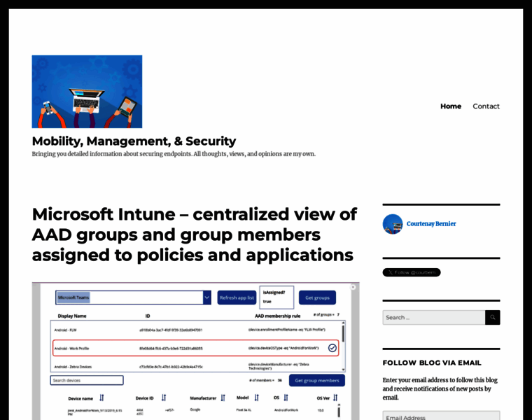
Task: Click the Email Address field
Action: tap(441, 416)
